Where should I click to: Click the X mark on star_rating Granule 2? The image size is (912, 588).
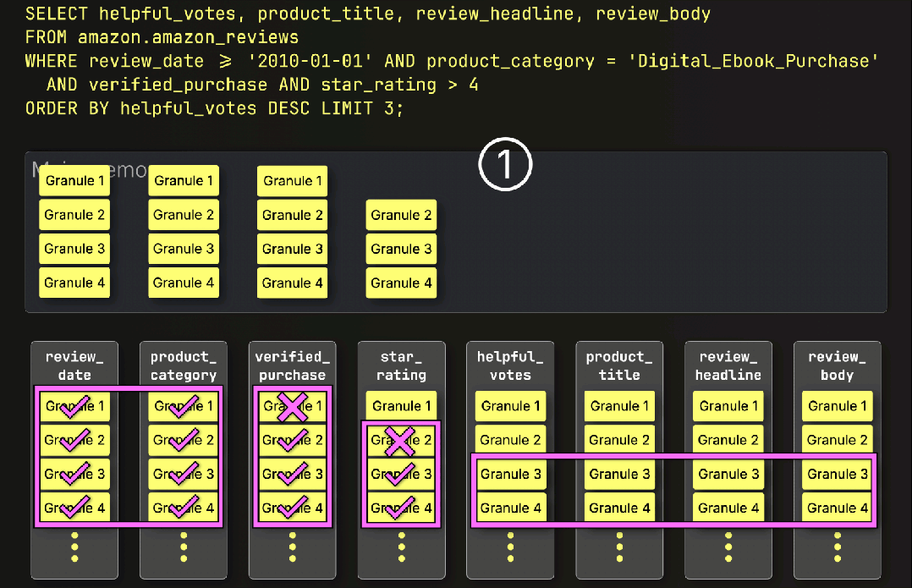(399, 441)
